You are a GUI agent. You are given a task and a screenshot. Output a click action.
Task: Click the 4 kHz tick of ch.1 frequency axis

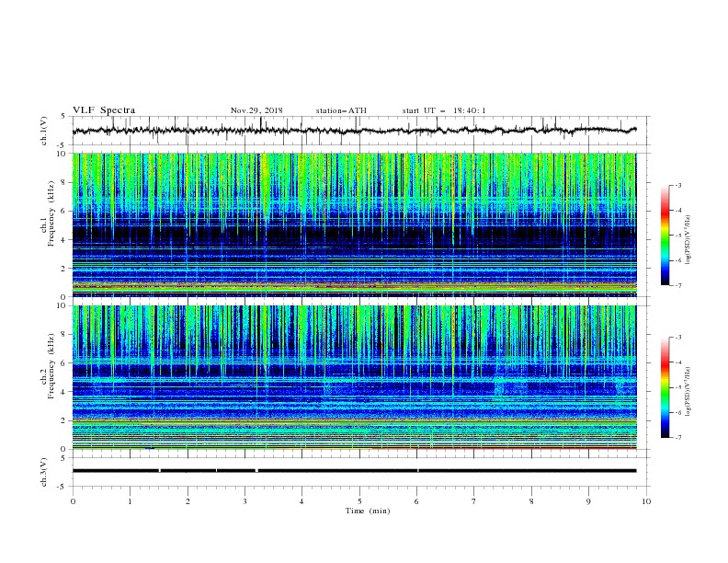64,240
